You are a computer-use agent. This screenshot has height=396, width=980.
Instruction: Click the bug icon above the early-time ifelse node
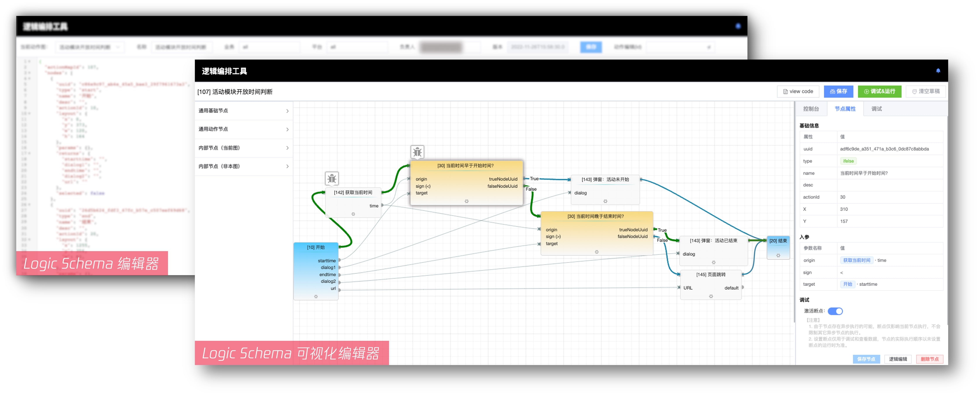(417, 152)
